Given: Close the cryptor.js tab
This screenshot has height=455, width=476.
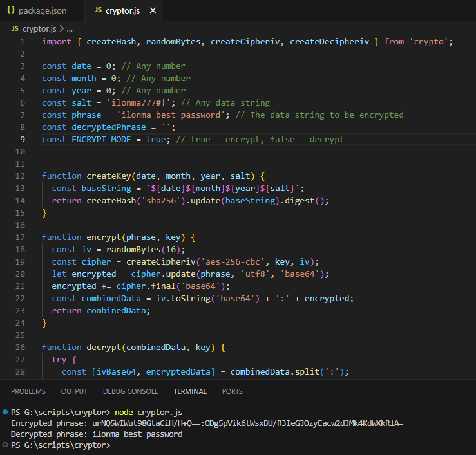Looking at the screenshot, I should click(153, 10).
